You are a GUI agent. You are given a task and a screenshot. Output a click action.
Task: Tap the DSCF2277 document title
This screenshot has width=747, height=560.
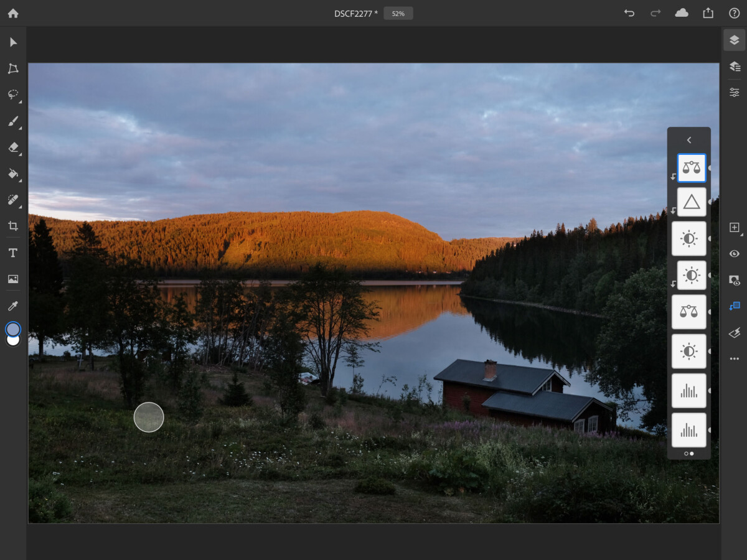356,13
